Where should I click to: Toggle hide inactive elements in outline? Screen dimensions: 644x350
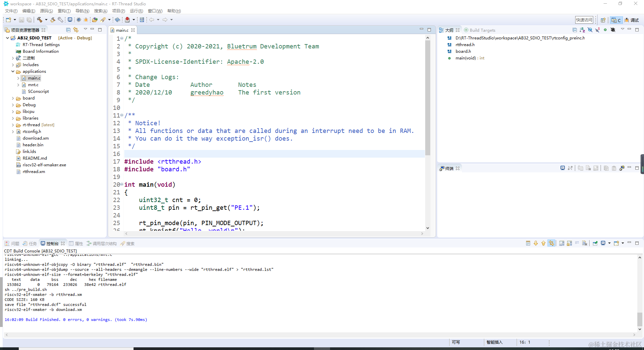[x=613, y=30]
